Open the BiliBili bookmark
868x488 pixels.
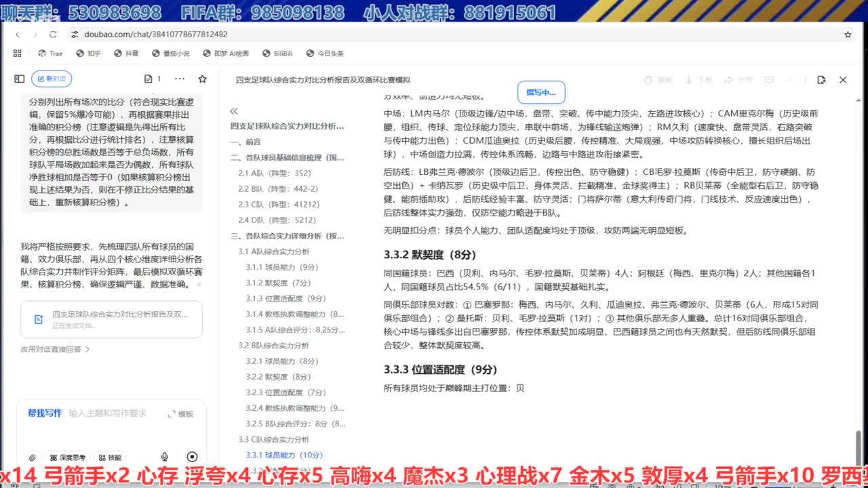click(x=275, y=54)
